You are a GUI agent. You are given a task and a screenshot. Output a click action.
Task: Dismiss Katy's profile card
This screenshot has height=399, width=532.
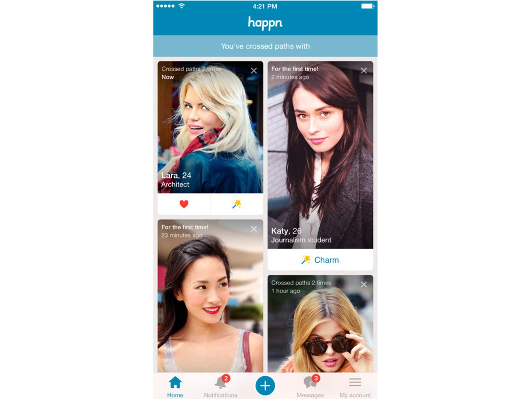364,70
